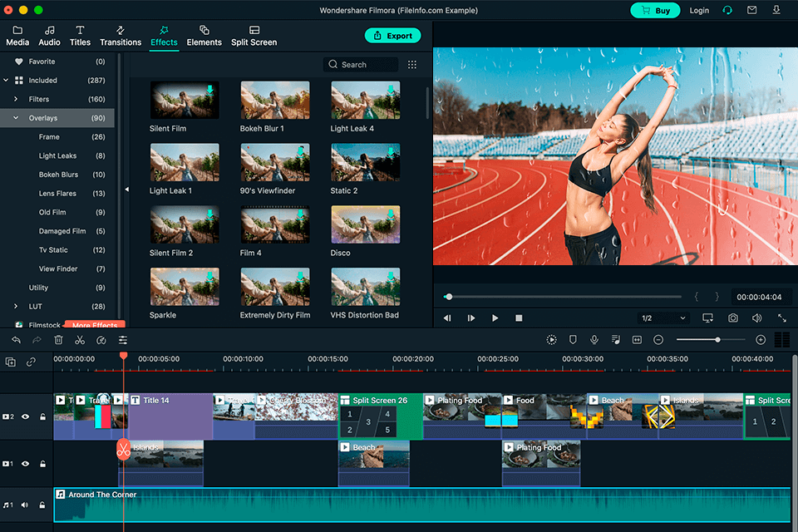This screenshot has width=798, height=532.
Task: Click More Effects button
Action: point(95,324)
